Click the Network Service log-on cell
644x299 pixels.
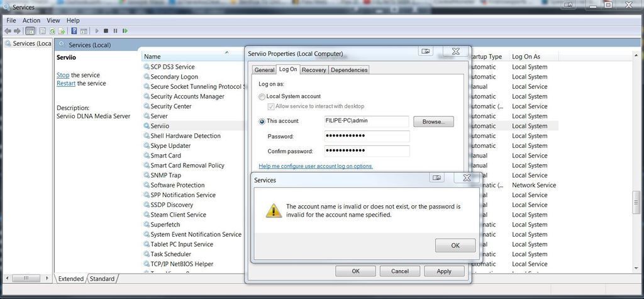(534, 185)
